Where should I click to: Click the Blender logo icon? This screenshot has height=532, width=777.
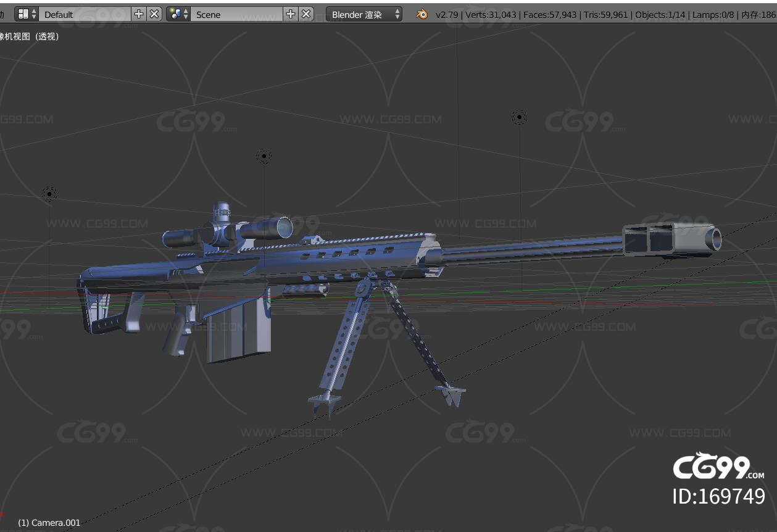422,14
